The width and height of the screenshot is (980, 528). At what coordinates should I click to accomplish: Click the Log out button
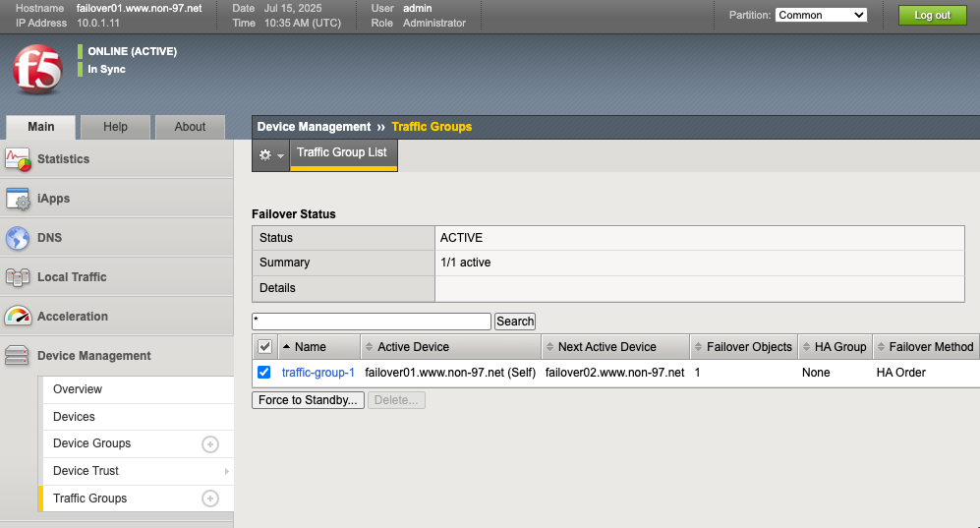932,15
